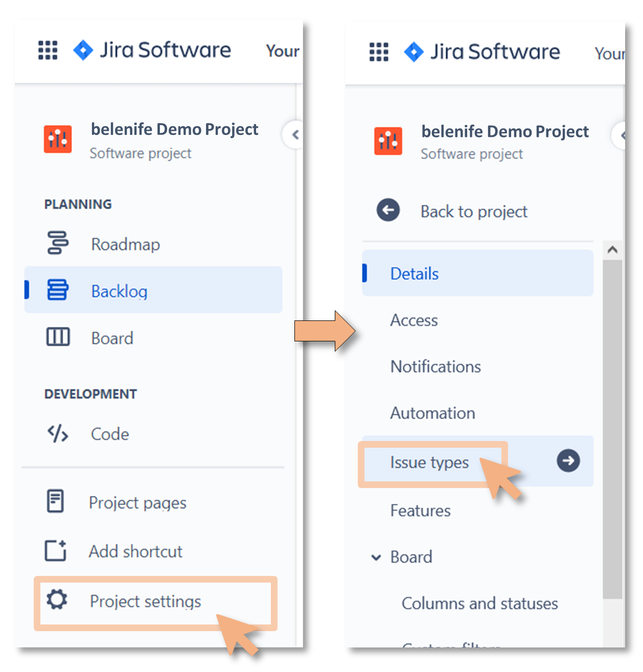The image size is (643, 672).
Task: Click the Board columns icon in left sidebar
Action: pos(58,337)
